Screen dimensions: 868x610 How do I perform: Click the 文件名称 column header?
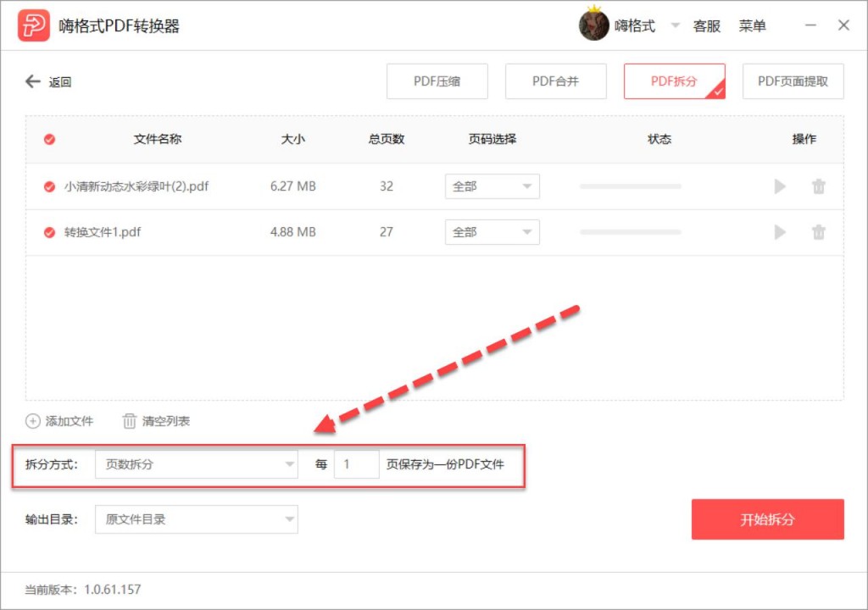tap(158, 140)
